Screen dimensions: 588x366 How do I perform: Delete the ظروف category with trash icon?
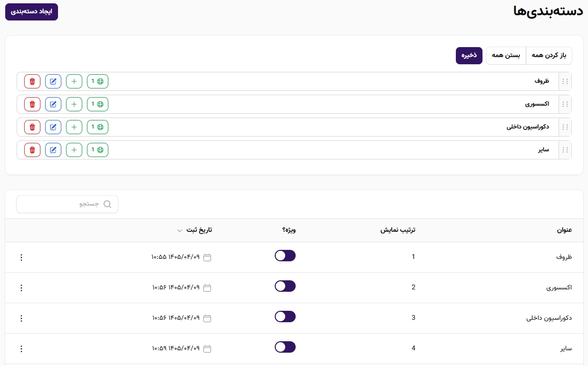tap(32, 81)
